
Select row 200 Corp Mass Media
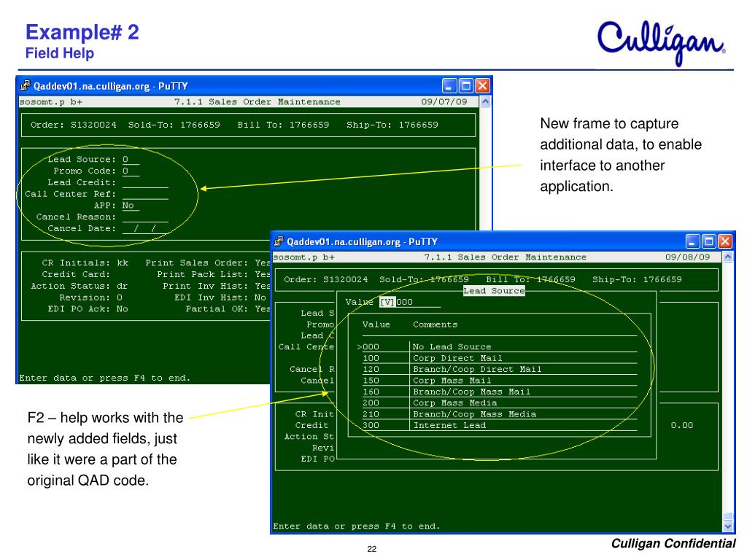click(499, 402)
